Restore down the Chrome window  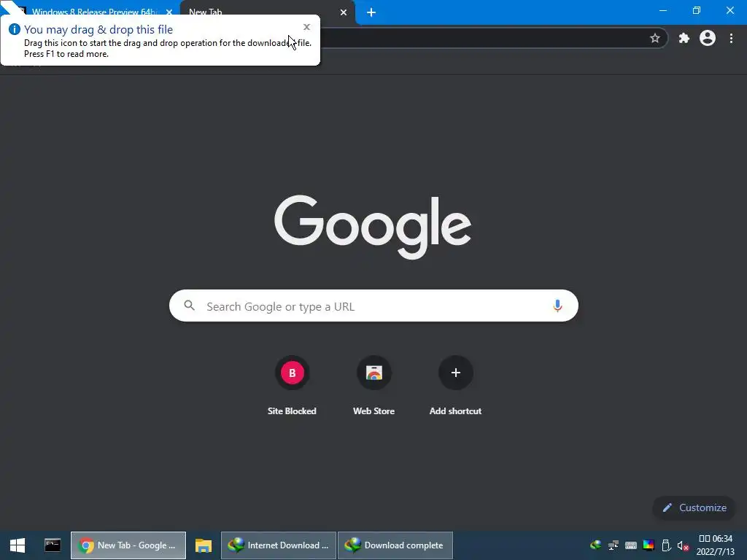click(x=697, y=10)
